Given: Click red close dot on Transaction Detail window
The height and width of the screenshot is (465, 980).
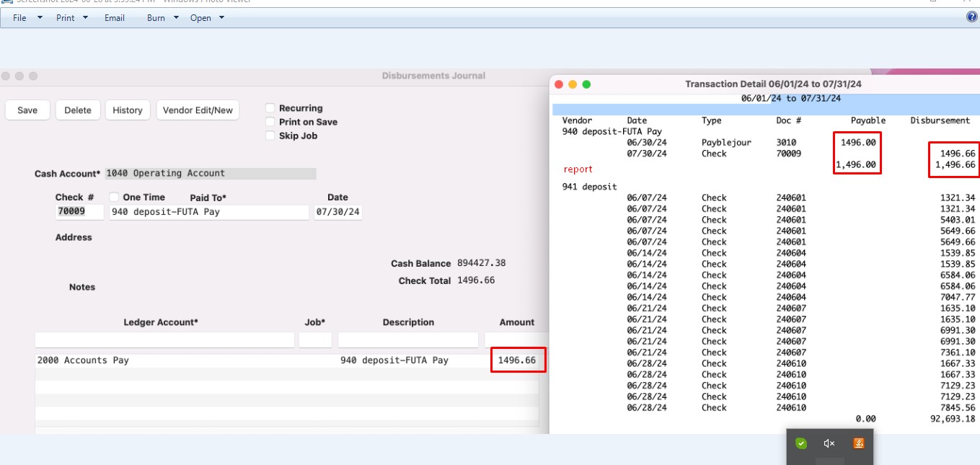Looking at the screenshot, I should [x=559, y=84].
